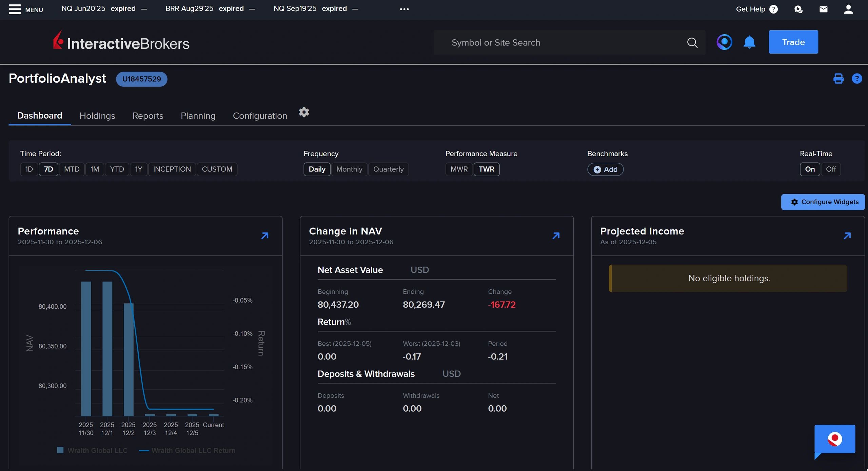Set frequency to Monthly
The image size is (868, 471).
point(349,169)
